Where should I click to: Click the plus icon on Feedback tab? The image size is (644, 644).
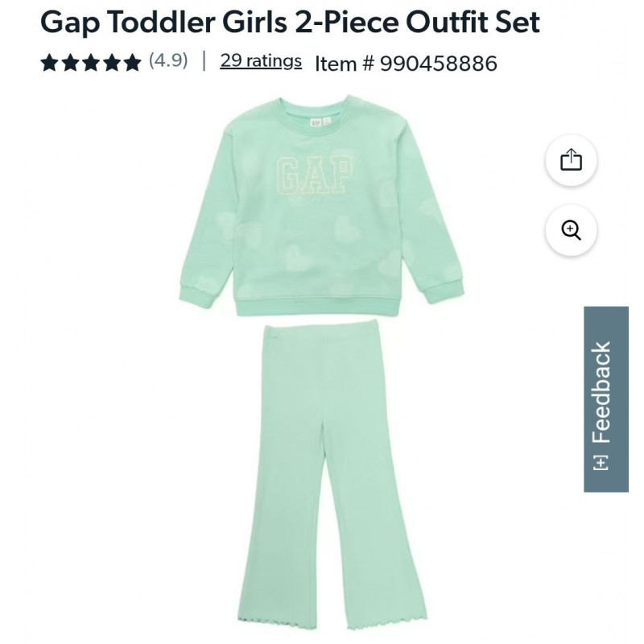[601, 462]
